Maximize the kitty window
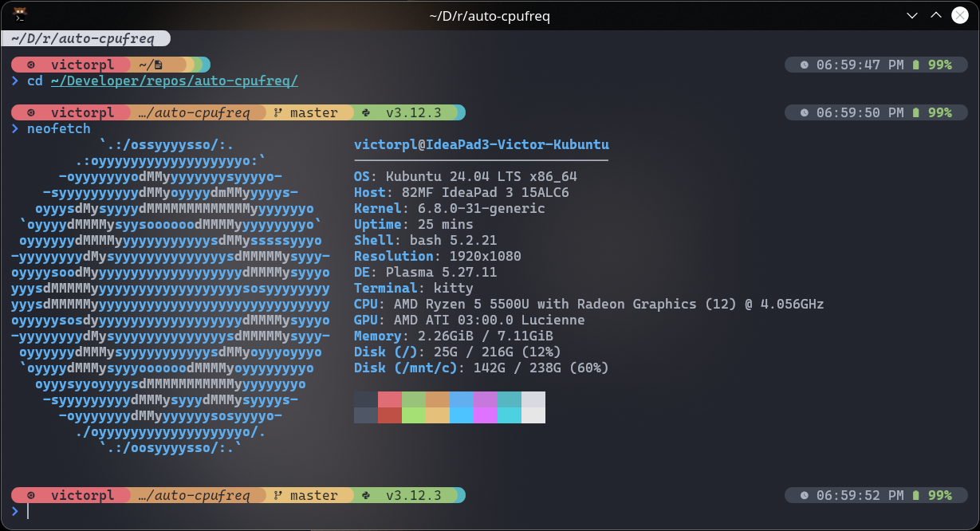980x531 pixels. tap(935, 16)
